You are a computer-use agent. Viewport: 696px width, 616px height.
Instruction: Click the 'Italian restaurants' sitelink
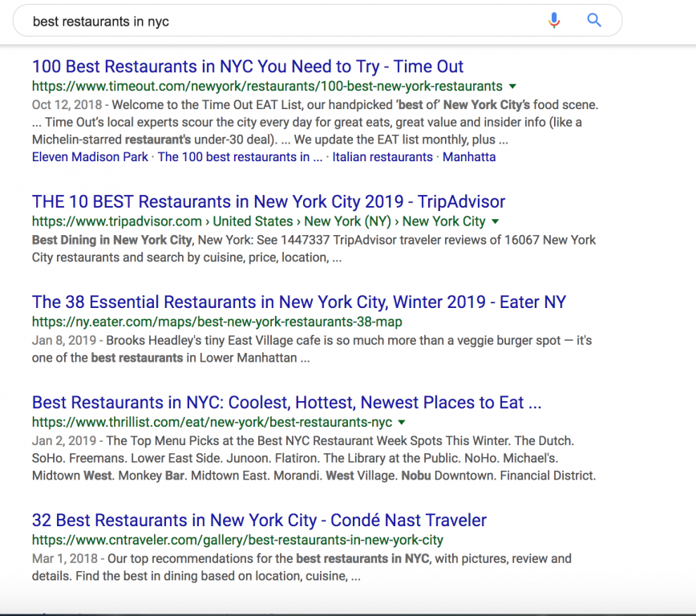(382, 156)
